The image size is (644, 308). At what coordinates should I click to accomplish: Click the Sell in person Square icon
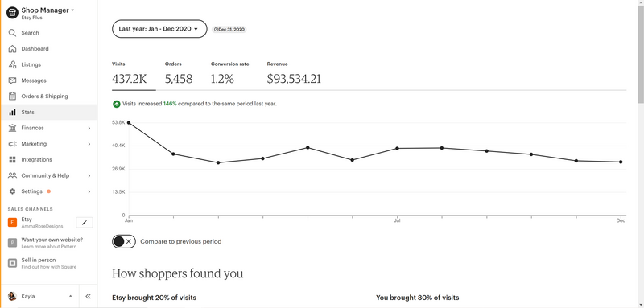coord(12,263)
